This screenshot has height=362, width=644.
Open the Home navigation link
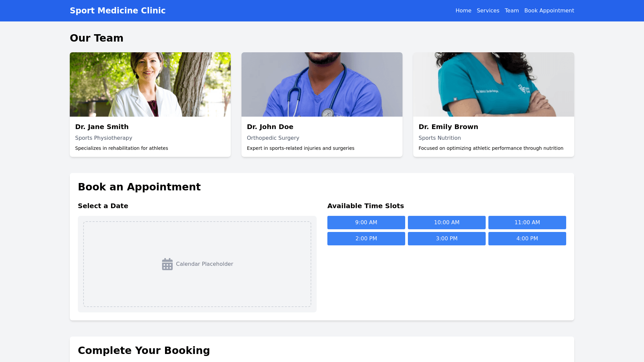(x=463, y=11)
